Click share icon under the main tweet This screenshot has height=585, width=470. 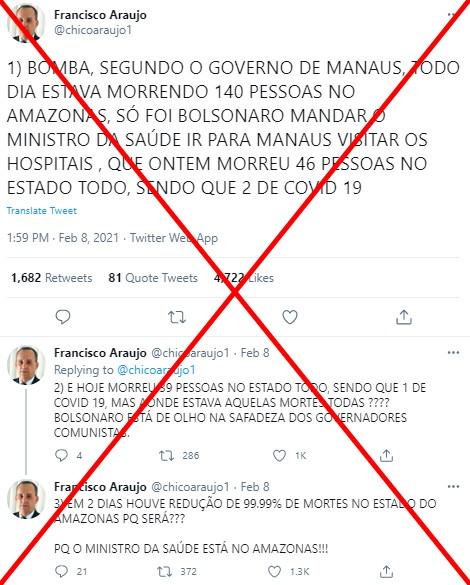point(404,317)
